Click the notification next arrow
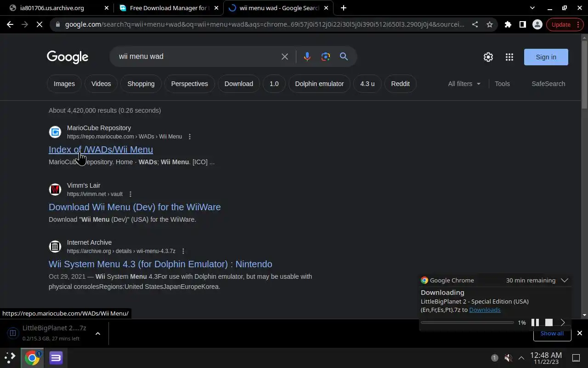Screen dimensions: 588x368 (563, 322)
